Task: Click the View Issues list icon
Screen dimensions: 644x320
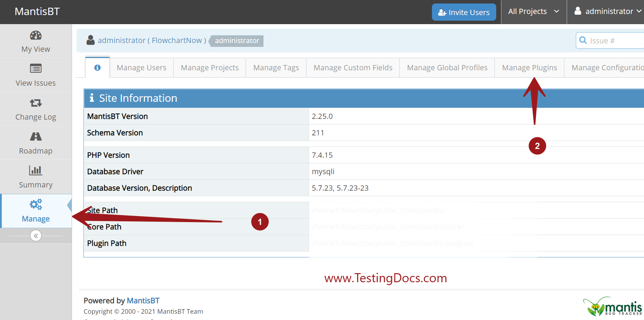Action: pyautogui.click(x=36, y=68)
